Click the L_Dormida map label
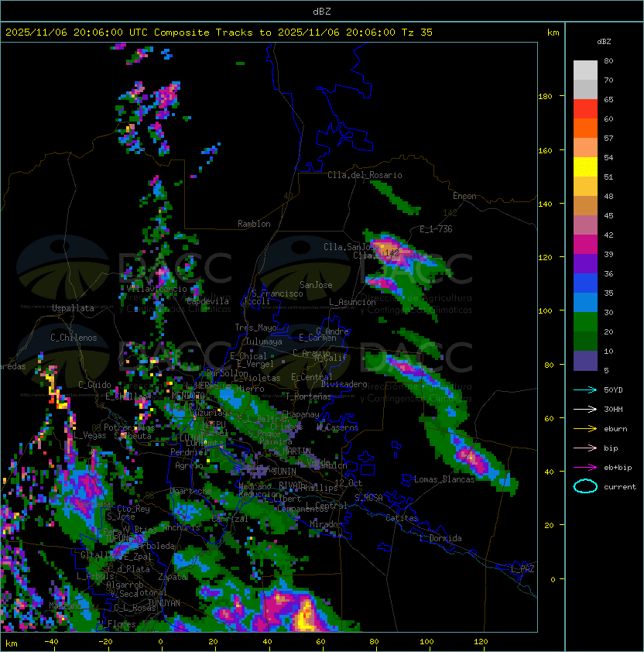644x652 pixels. [x=440, y=538]
